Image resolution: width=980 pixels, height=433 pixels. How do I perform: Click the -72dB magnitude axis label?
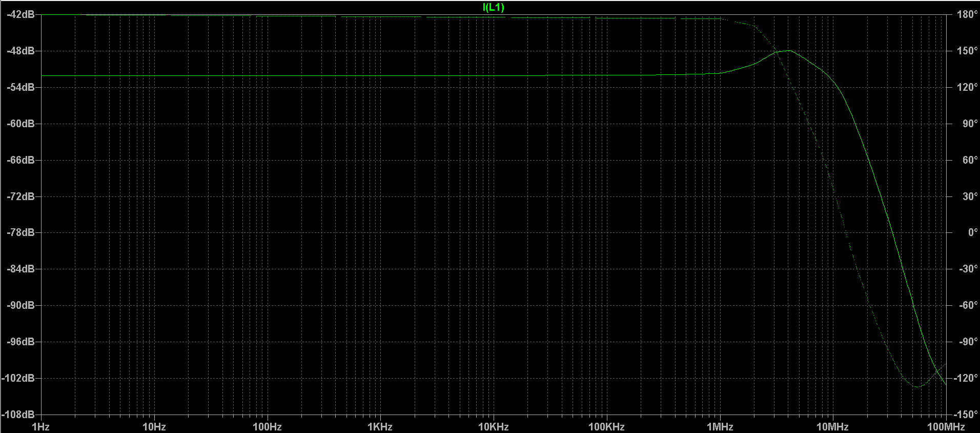(x=21, y=196)
